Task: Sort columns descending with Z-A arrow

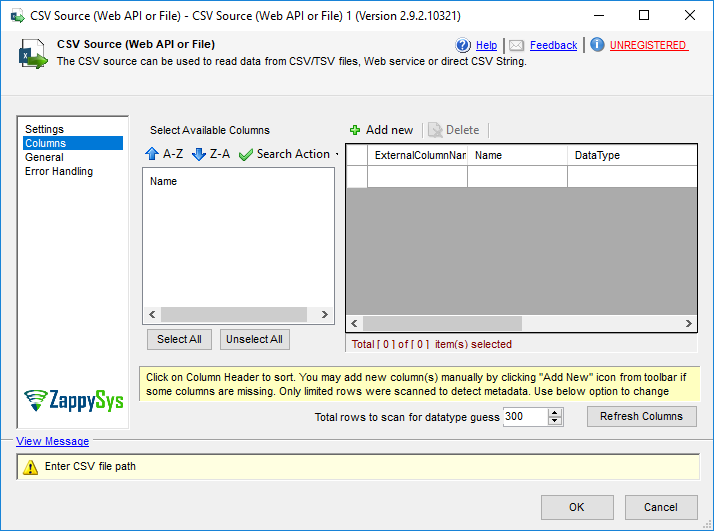Action: 199,154
